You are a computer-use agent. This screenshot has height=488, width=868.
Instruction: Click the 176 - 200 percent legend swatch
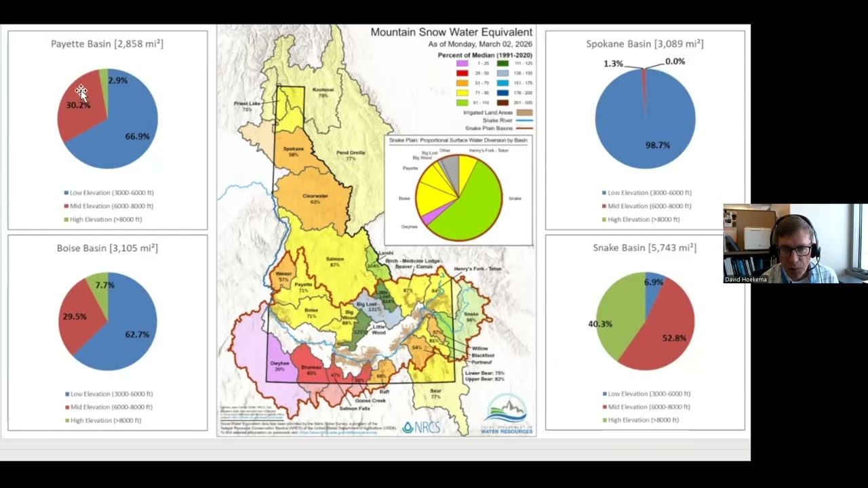(502, 92)
